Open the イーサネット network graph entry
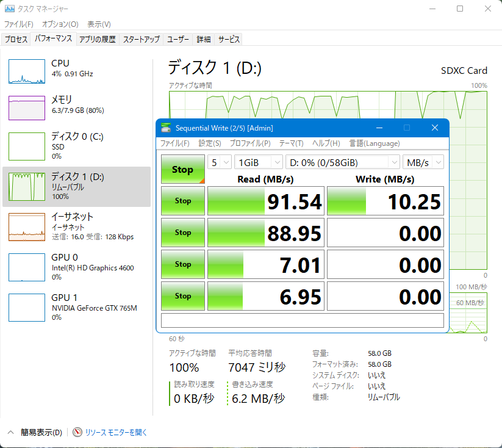 (x=76, y=227)
